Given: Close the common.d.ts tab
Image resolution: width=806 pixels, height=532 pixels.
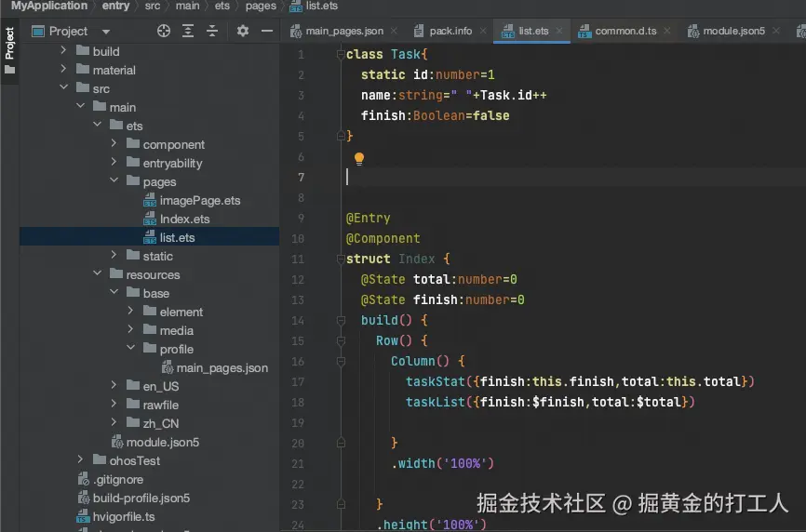Looking at the screenshot, I should [666, 31].
